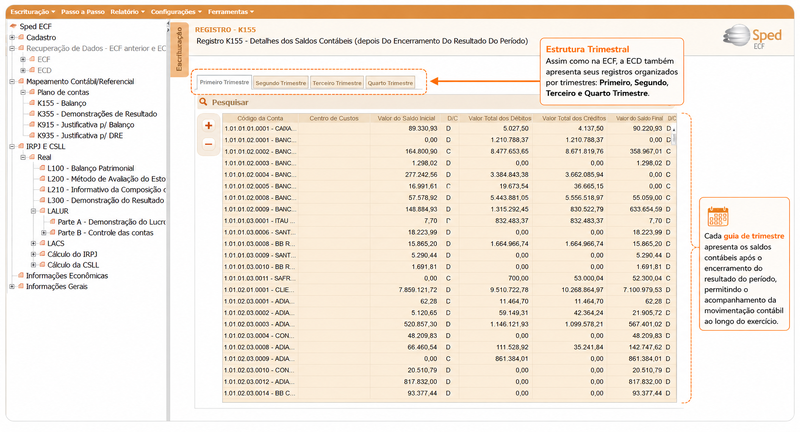Click the node icon for K155 - Balanço

coord(32,103)
